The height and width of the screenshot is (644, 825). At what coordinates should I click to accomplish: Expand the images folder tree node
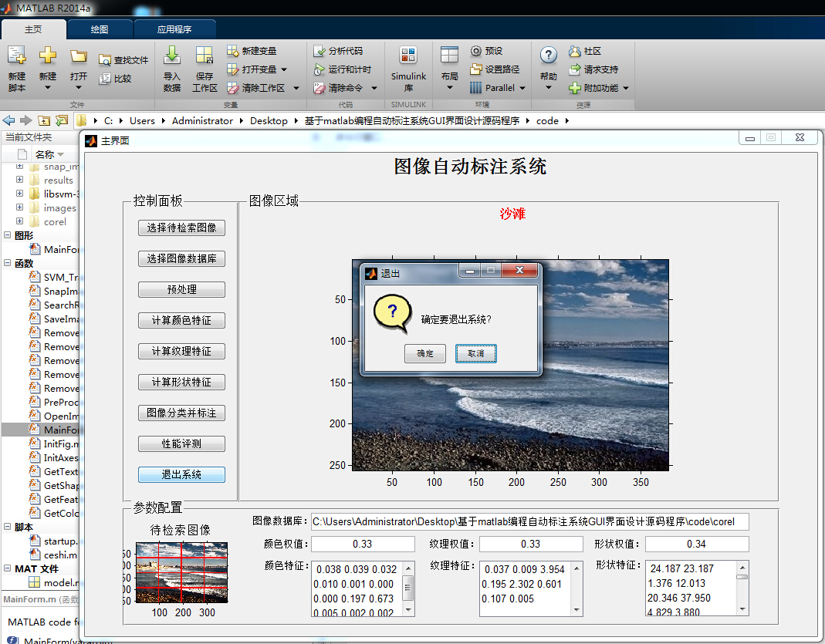point(19,207)
